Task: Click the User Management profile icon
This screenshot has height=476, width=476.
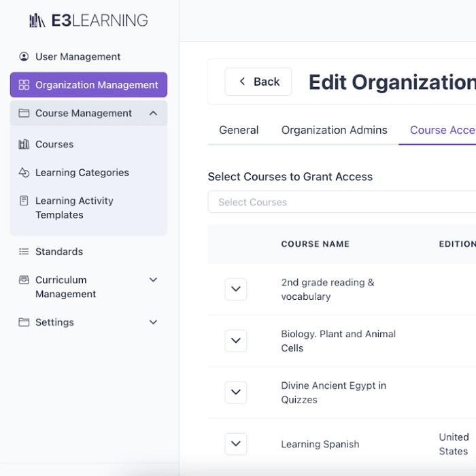Action: [x=24, y=56]
